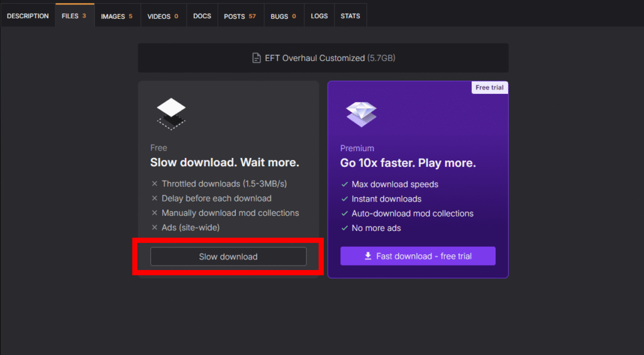This screenshot has height=355, width=644.
Task: Click the Free tier stacked layers icon
Action: pos(171,114)
